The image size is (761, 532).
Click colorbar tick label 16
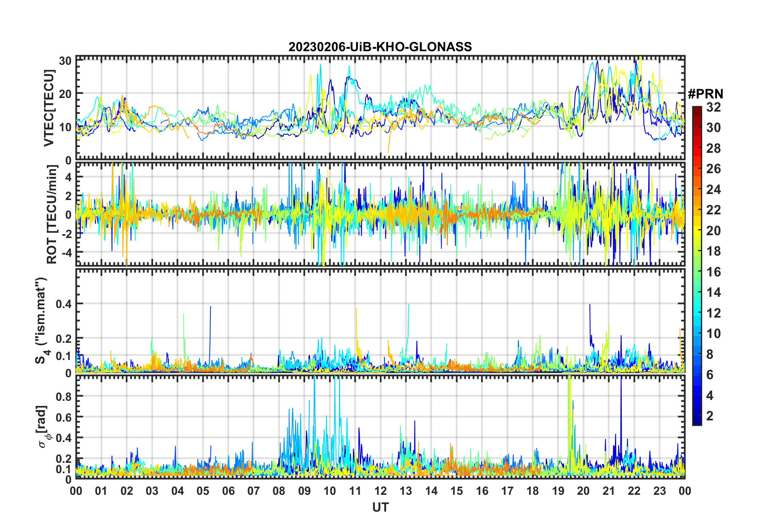[x=713, y=272]
